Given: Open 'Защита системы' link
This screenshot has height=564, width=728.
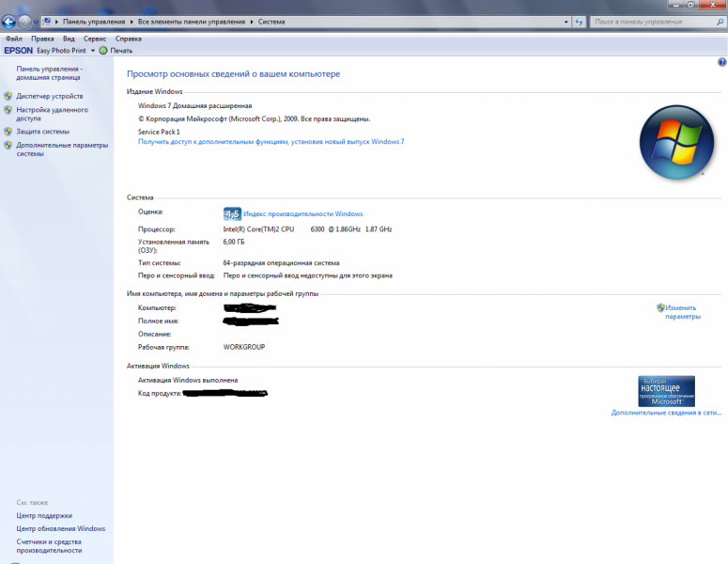Looking at the screenshot, I should click(x=42, y=132).
